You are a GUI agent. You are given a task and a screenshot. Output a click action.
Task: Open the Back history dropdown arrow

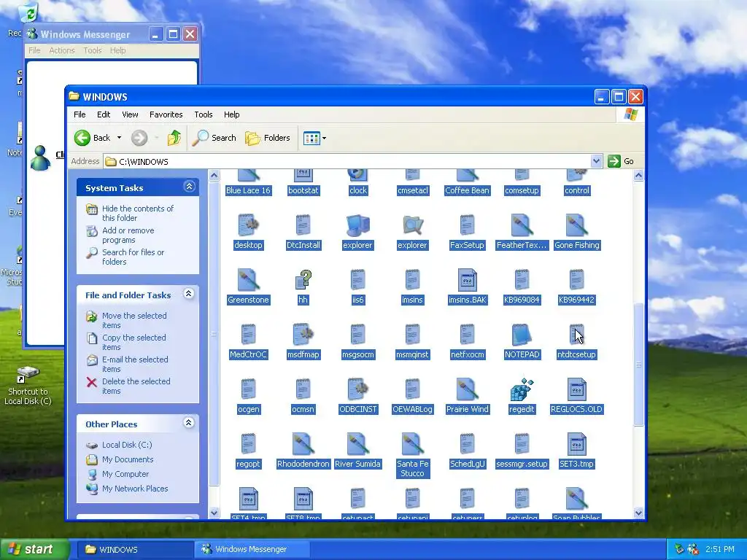[x=119, y=138]
